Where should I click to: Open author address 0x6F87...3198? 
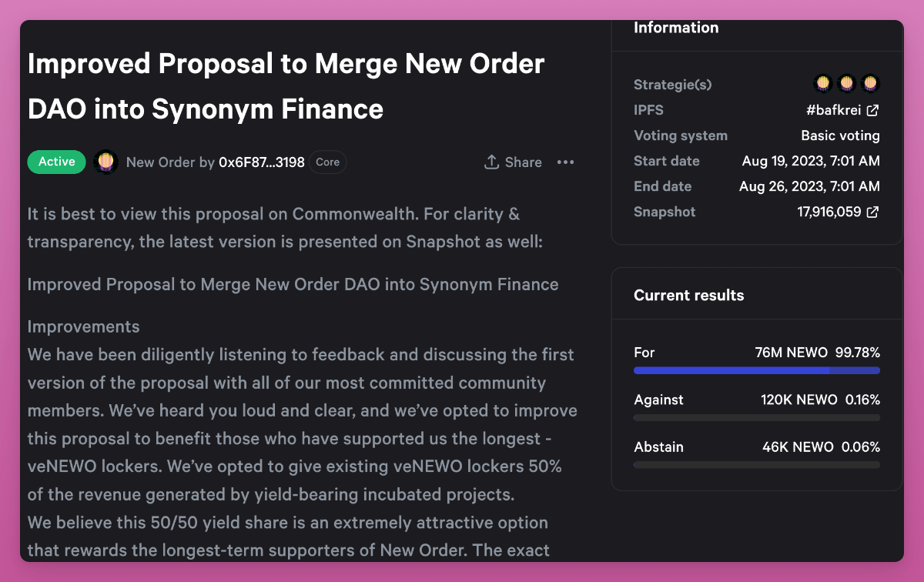point(262,162)
